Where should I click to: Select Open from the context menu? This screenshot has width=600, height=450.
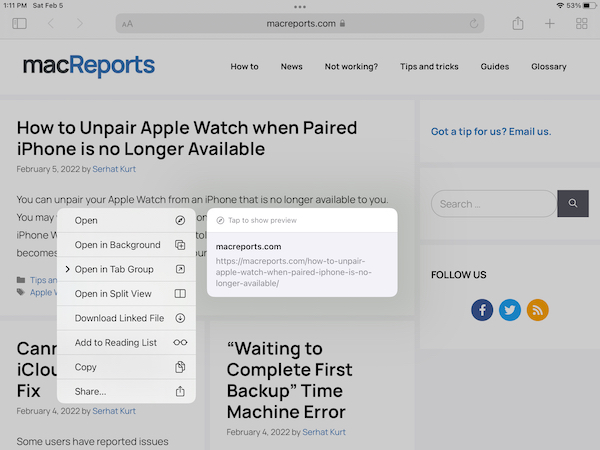[x=126, y=220]
